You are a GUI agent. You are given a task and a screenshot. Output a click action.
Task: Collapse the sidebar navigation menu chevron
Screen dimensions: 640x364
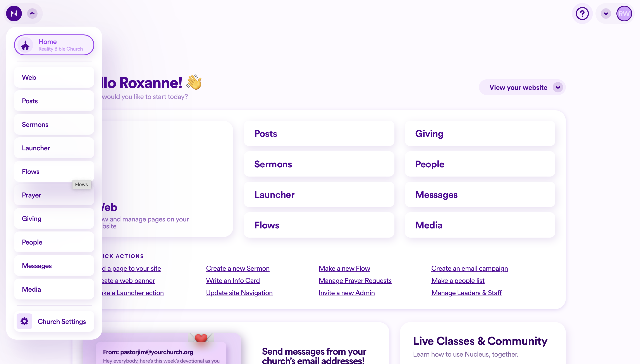[x=32, y=14]
